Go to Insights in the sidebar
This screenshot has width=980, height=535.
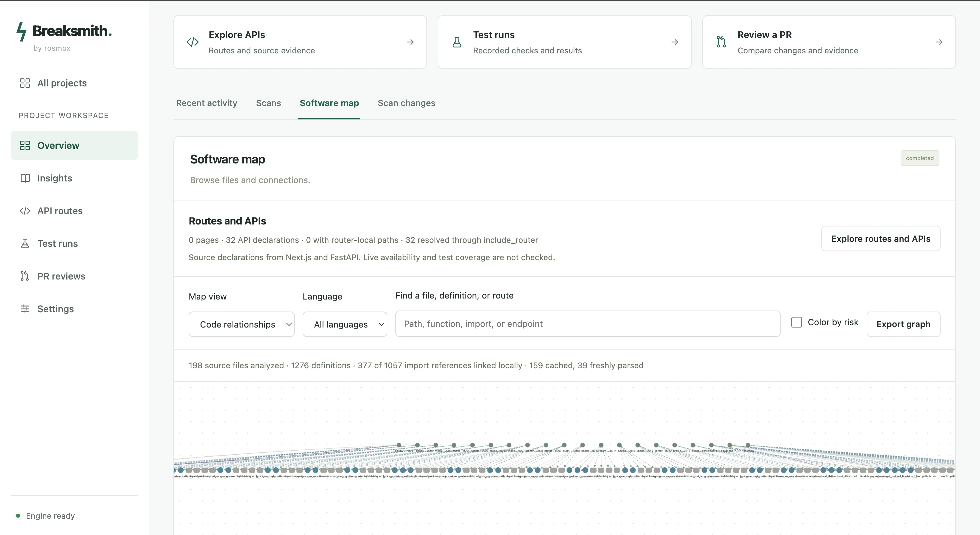74,178
